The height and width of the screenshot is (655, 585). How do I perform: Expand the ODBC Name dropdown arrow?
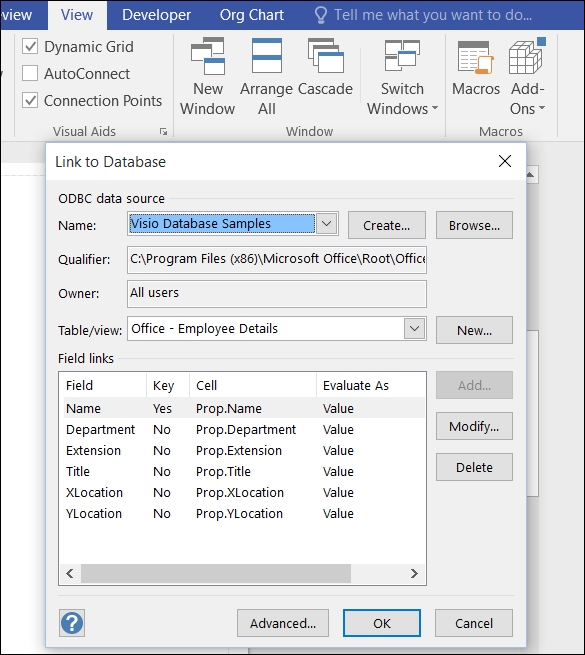pos(327,223)
